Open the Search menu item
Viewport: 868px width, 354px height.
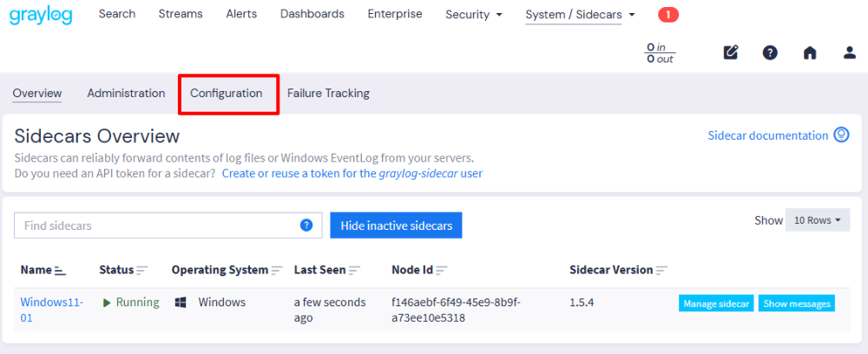pyautogui.click(x=117, y=15)
